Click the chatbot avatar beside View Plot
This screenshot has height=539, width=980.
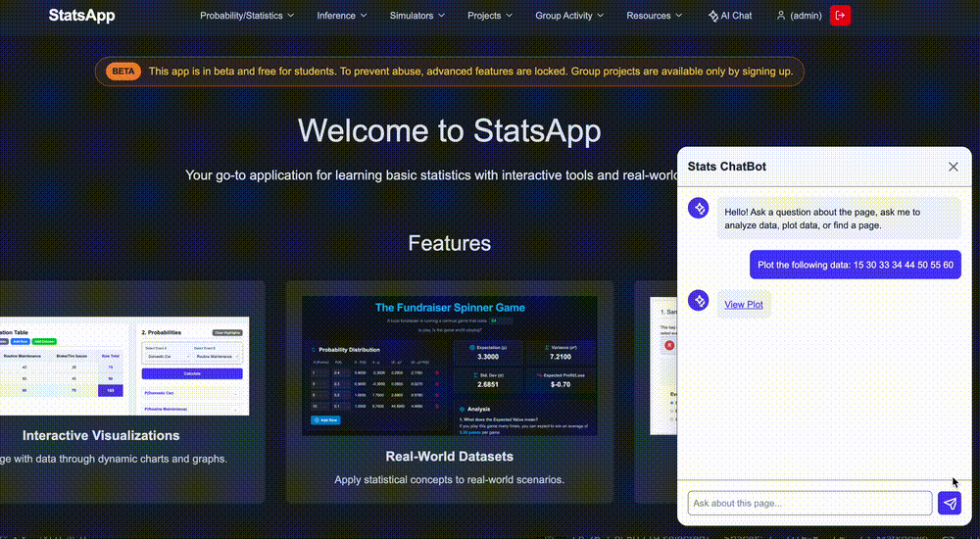(698, 301)
